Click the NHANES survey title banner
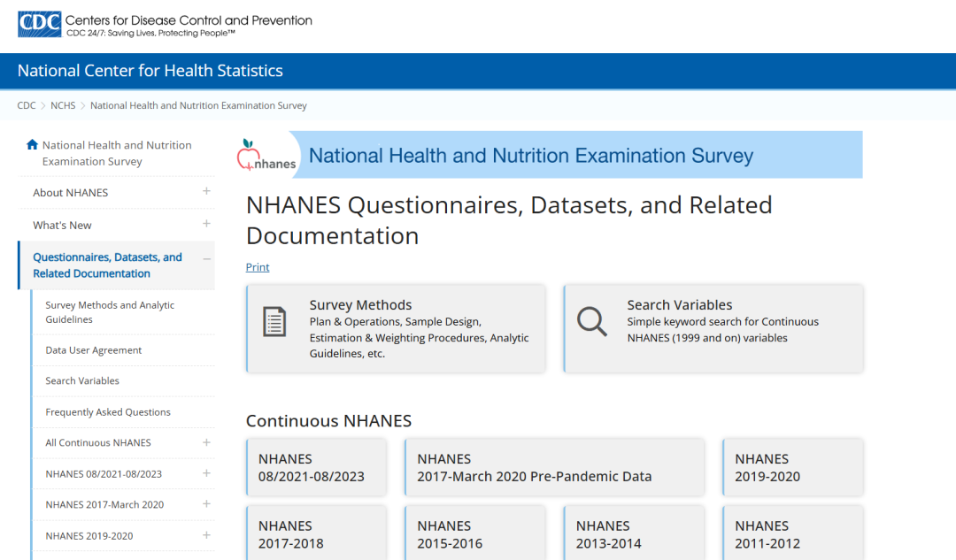Image resolution: width=956 pixels, height=560 pixels. tap(550, 155)
